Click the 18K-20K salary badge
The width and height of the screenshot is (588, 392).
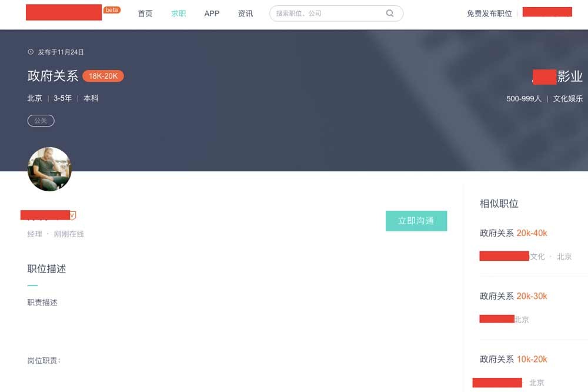pos(103,76)
